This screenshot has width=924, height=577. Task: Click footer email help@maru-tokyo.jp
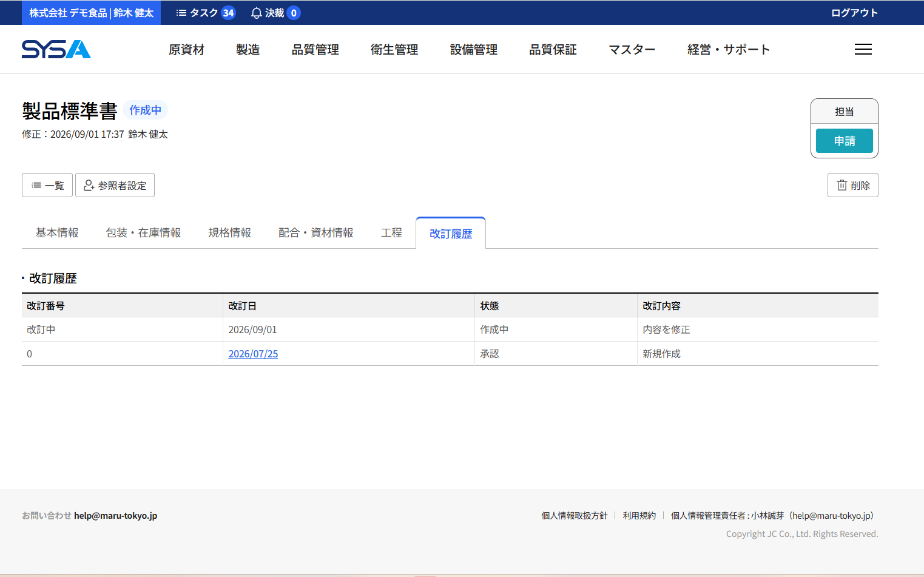pyautogui.click(x=115, y=516)
